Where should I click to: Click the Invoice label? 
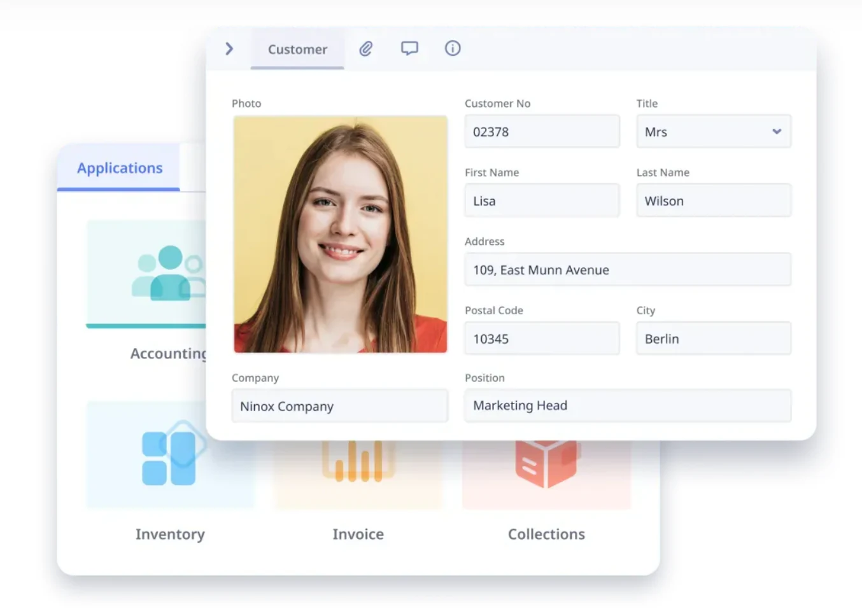coord(358,535)
